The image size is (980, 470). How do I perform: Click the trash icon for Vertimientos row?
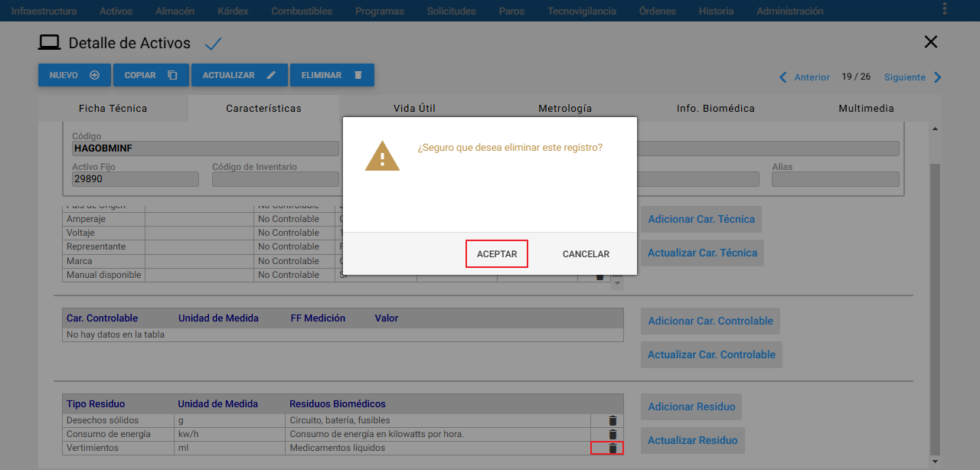tap(612, 448)
